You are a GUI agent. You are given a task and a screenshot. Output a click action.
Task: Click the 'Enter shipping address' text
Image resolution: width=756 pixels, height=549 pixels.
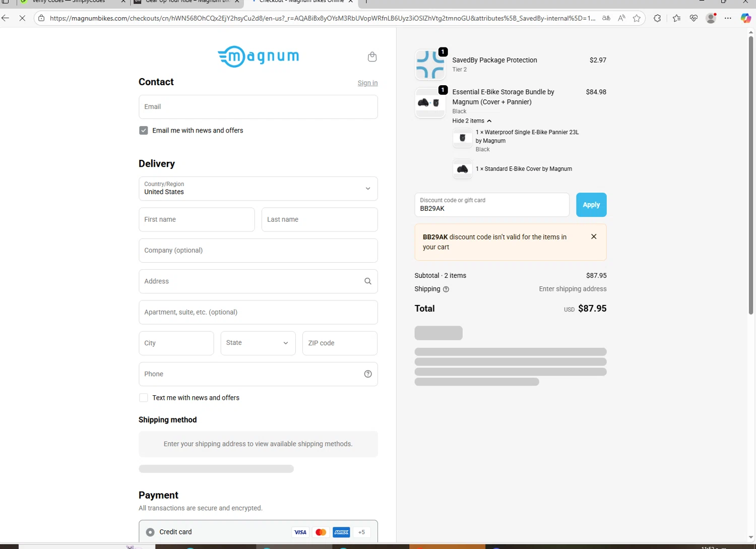pos(573,289)
